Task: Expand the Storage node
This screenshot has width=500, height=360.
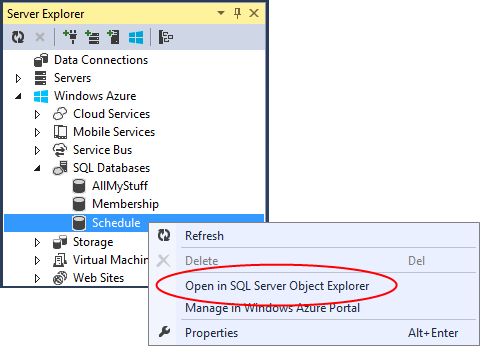Action: [x=37, y=242]
